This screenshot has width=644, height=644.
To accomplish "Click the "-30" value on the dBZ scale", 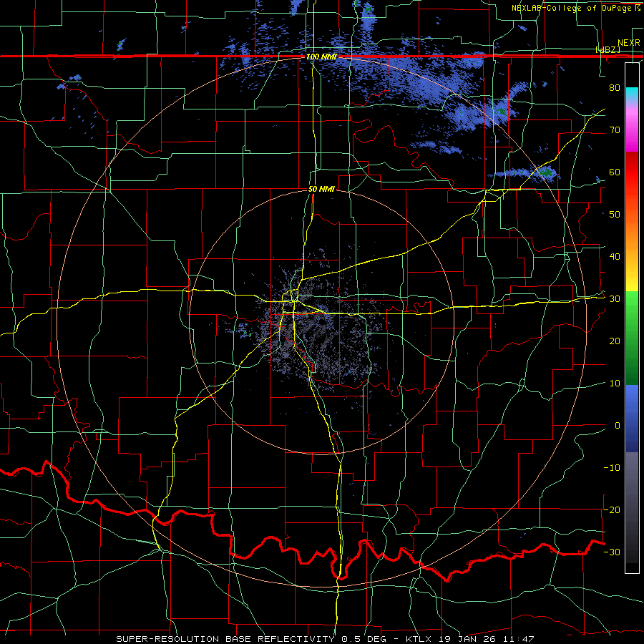I will coord(612,552).
